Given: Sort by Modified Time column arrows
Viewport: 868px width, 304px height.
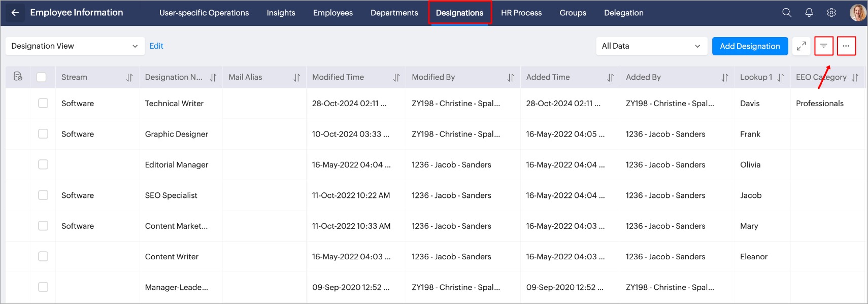Looking at the screenshot, I should (396, 78).
